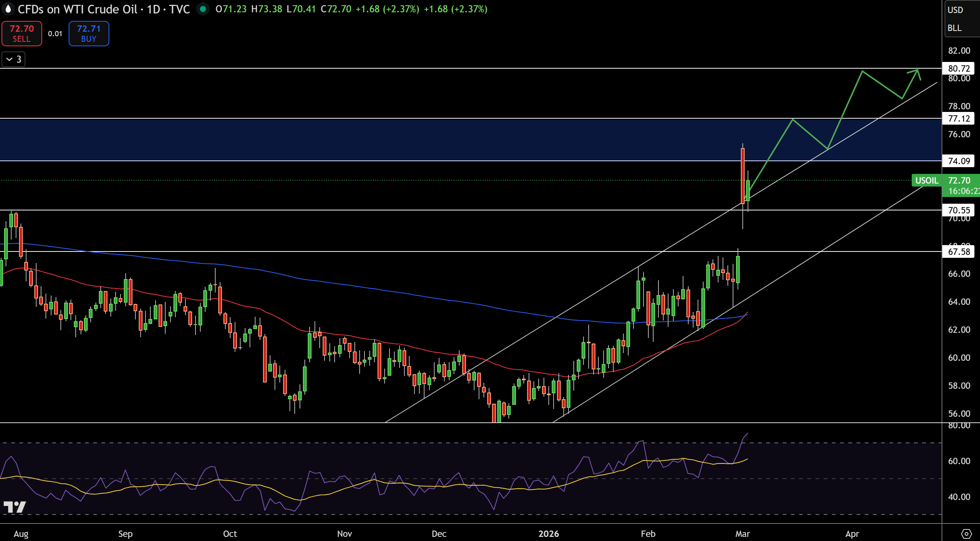980x541 pixels.
Task: Expand the collapsed indicators legend showing 3
Action: (x=14, y=59)
